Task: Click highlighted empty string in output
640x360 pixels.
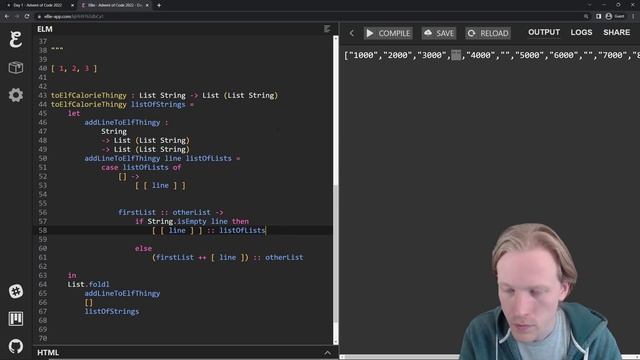Action: pyautogui.click(x=456, y=55)
